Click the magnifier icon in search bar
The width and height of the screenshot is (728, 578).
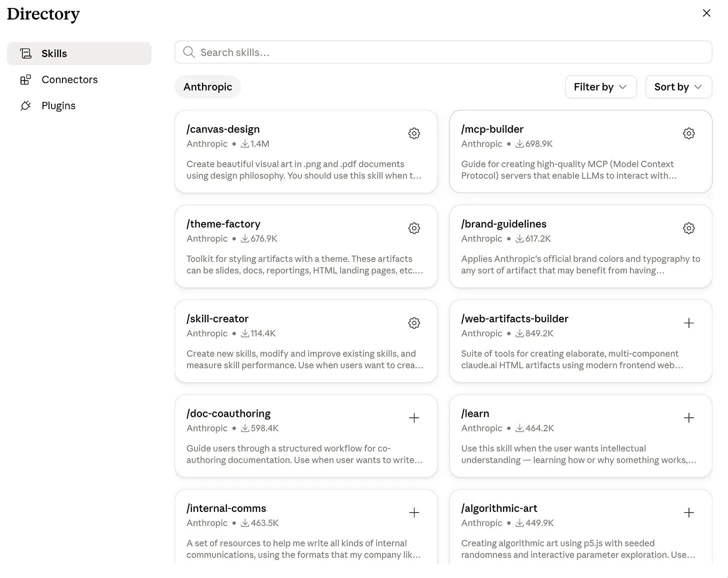click(188, 52)
